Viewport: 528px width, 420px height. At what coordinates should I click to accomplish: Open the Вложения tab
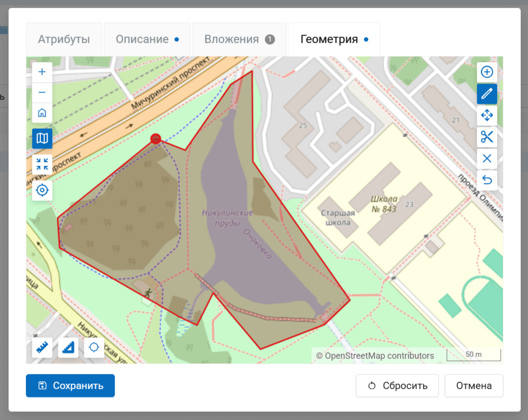(239, 39)
